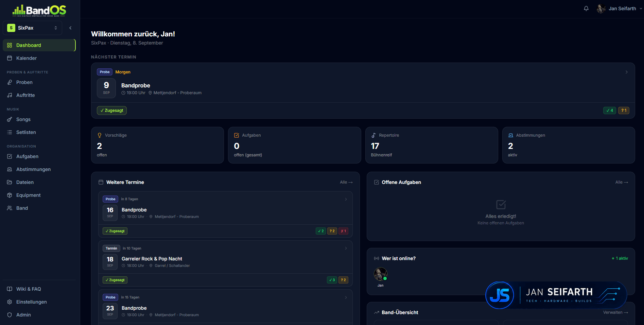Click the Dateien folder icon
Viewport: 644px width, 325px height.
pyautogui.click(x=10, y=182)
